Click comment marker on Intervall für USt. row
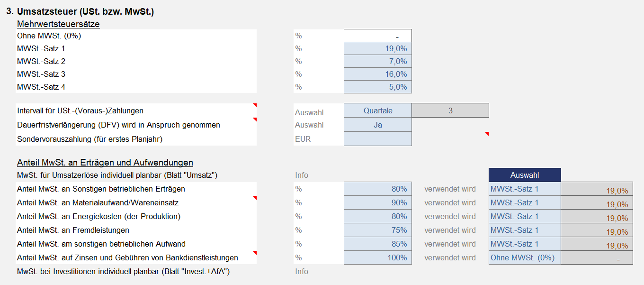This screenshot has width=644, height=285. click(254, 105)
